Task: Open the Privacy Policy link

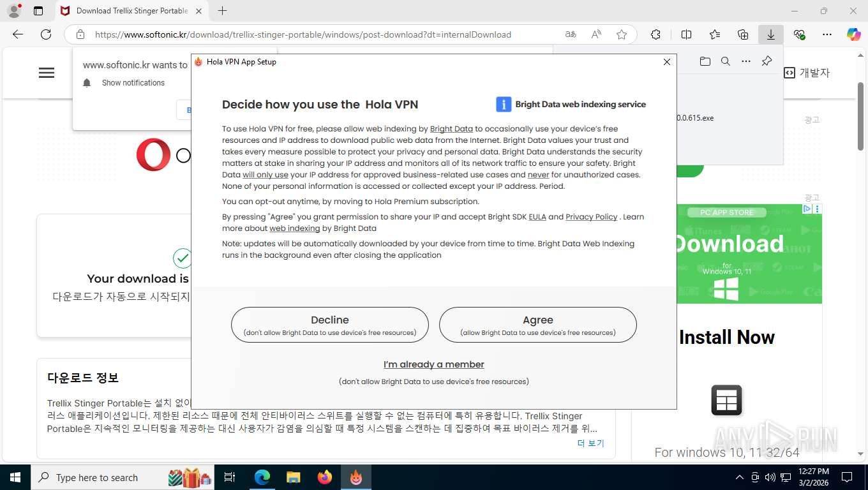Action: [x=592, y=217]
